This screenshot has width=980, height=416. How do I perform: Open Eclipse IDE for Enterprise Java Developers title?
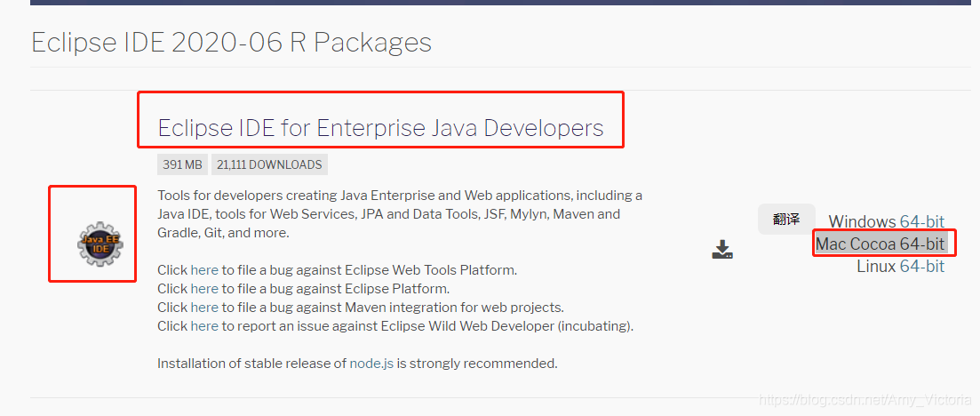(380, 128)
